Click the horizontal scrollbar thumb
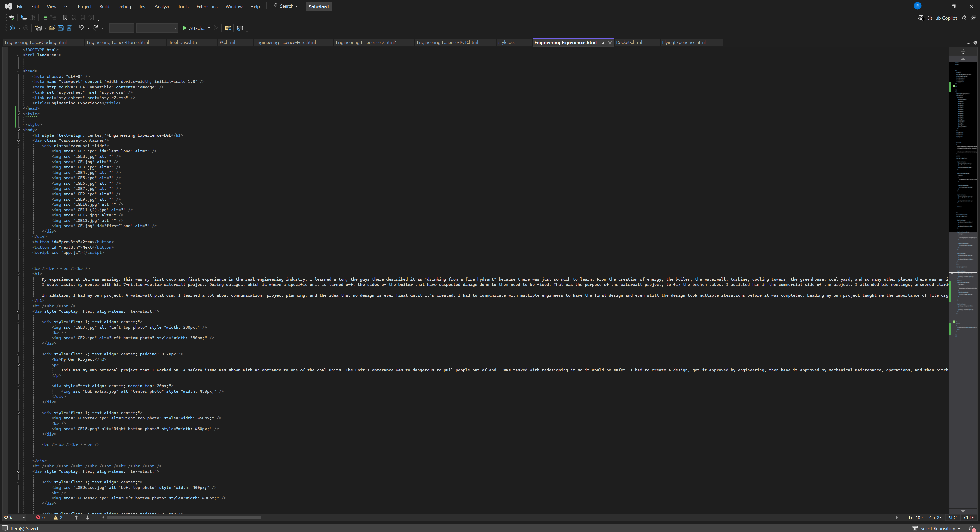The image size is (980, 532). 183,517
